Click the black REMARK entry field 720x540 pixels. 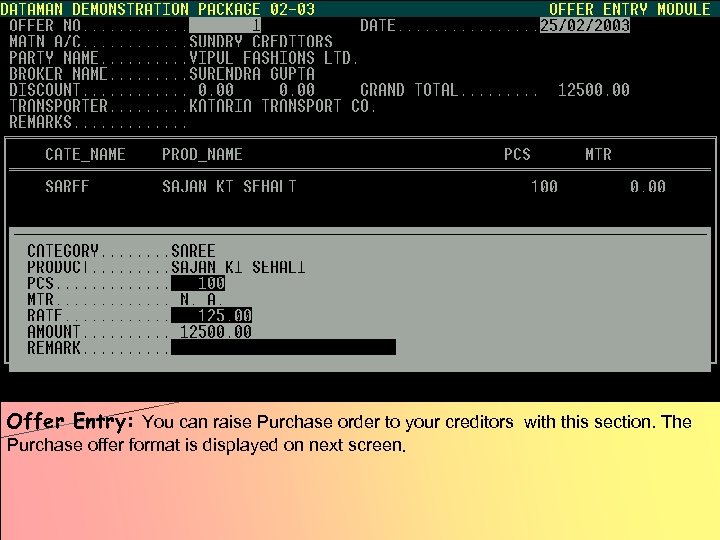point(283,348)
